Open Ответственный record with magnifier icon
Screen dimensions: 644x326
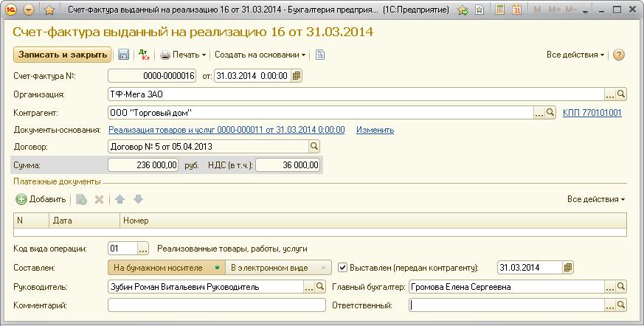(621, 305)
